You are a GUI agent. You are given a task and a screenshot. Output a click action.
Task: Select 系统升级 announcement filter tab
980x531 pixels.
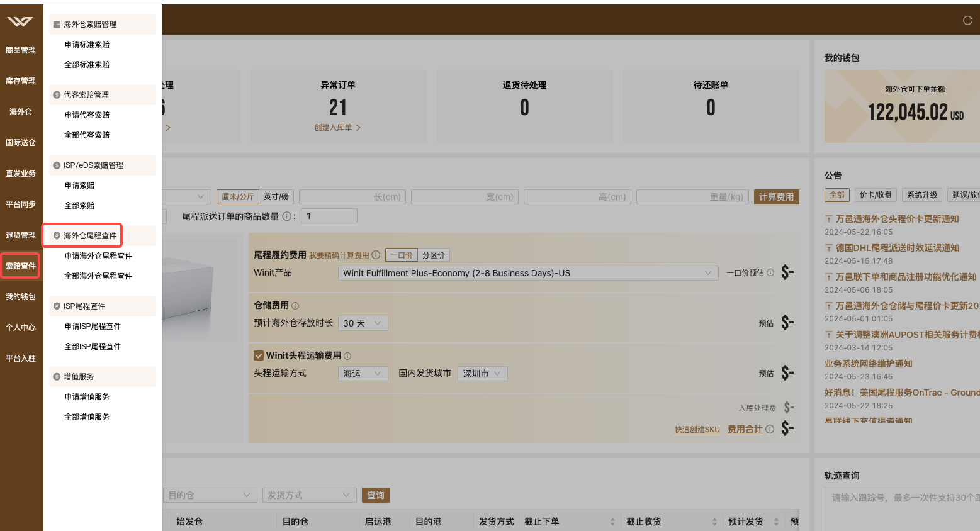pos(922,195)
